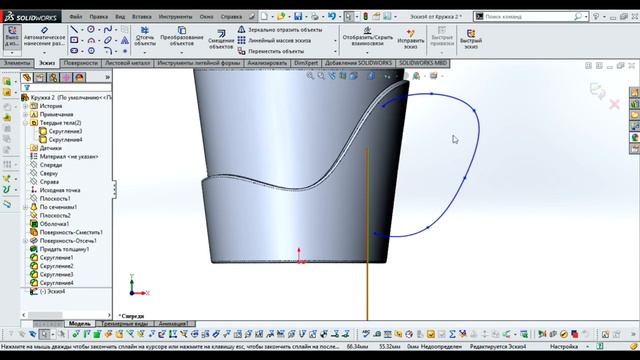Select the Ellipse sketch tool
The width and height of the screenshot is (640, 360).
tap(108, 40)
